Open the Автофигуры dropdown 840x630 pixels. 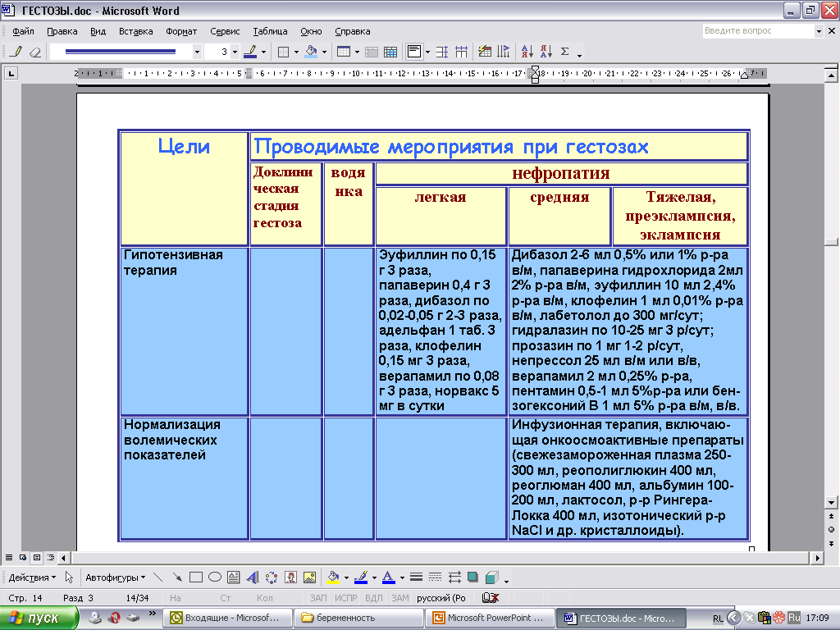pyautogui.click(x=115, y=577)
